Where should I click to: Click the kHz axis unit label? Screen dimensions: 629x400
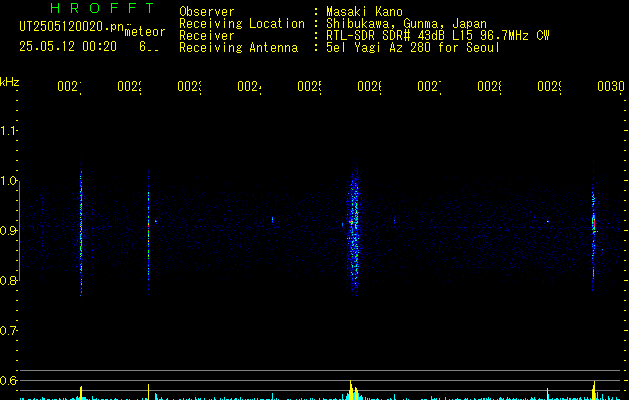(10, 82)
